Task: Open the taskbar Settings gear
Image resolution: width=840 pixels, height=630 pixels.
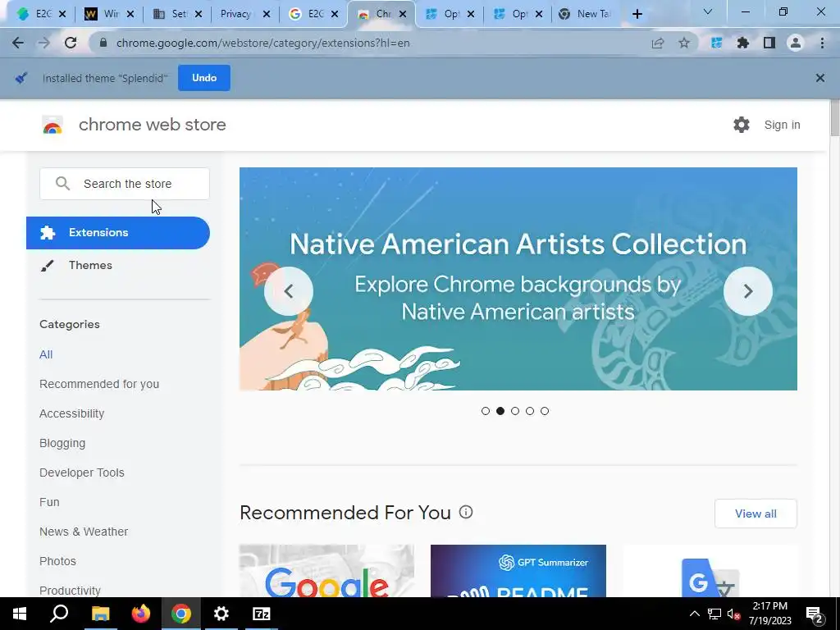Action: [221, 614]
